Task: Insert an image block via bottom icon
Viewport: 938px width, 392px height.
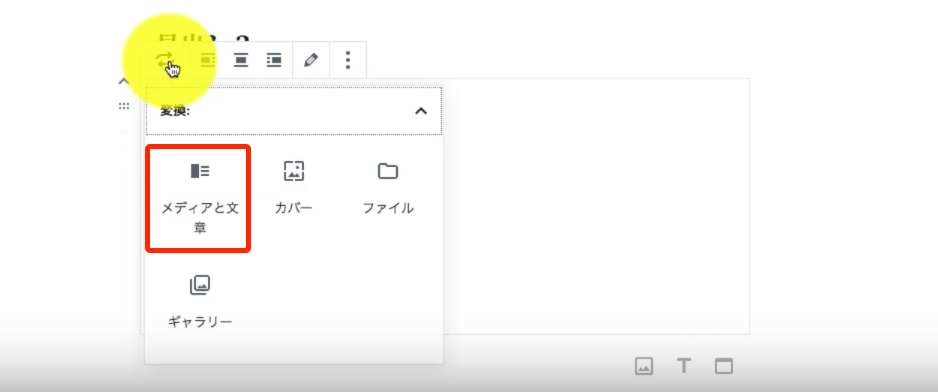Action: [x=644, y=366]
